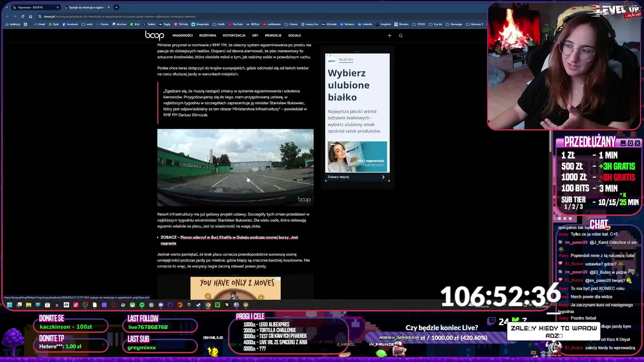Expand the Memory S bookmarks folder

[474, 24]
